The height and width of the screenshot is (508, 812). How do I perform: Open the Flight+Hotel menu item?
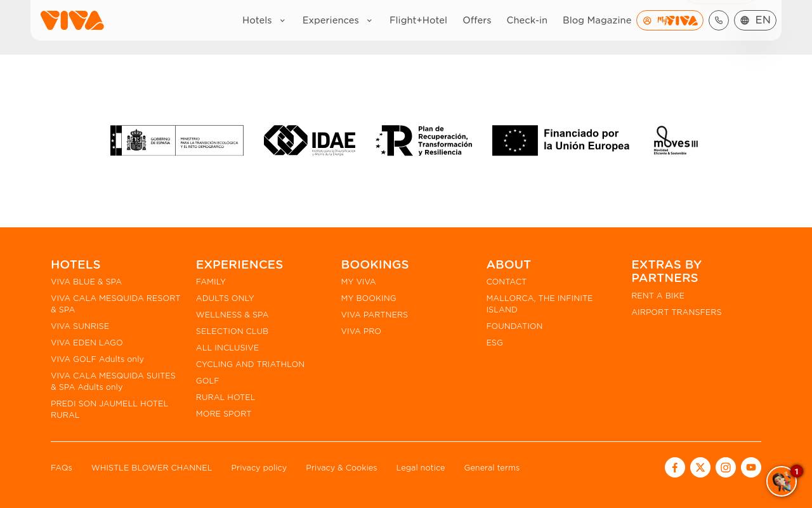[418, 20]
